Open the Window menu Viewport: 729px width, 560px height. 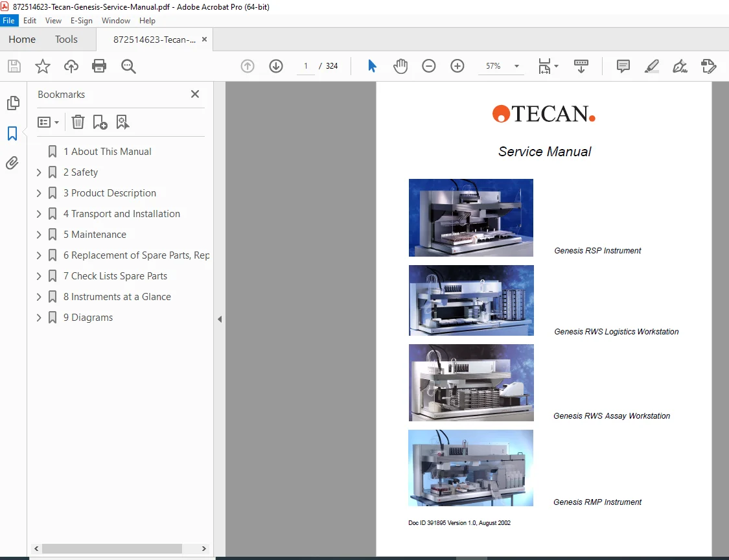[x=116, y=21]
